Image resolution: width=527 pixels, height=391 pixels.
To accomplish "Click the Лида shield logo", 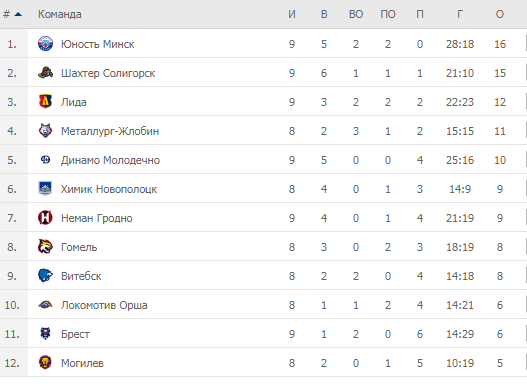I will point(45,102).
